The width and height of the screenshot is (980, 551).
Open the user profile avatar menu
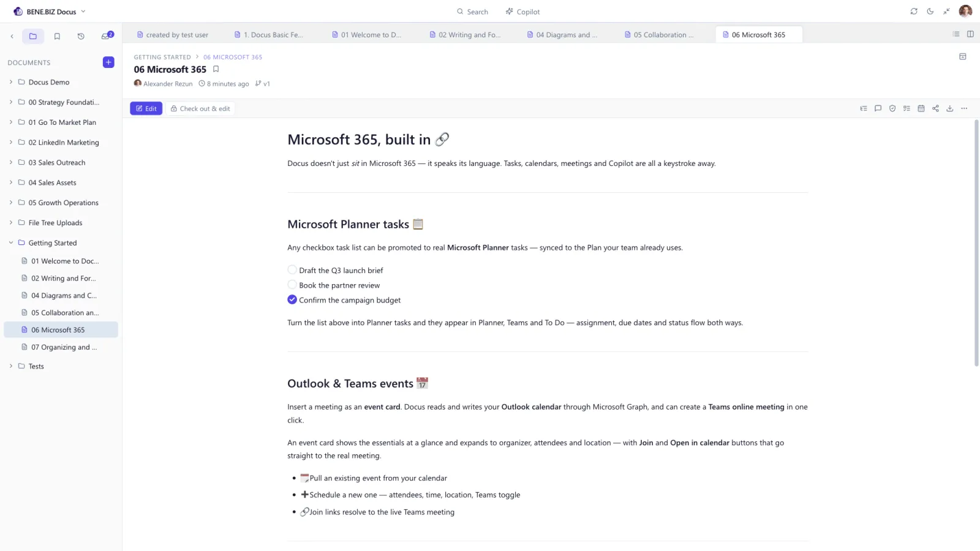[965, 11]
